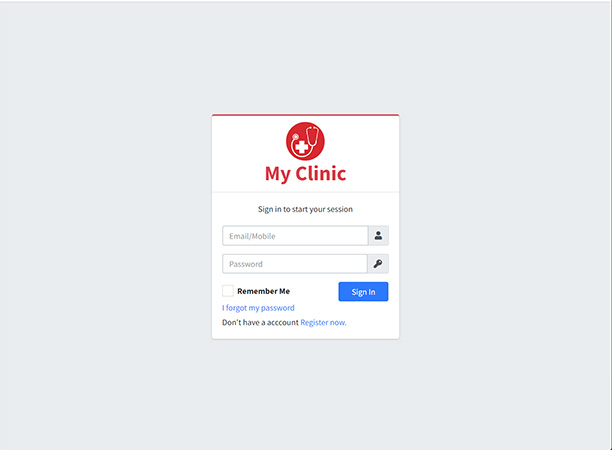612x450 pixels.
Task: Click the key icon beside Password field
Action: point(378,264)
